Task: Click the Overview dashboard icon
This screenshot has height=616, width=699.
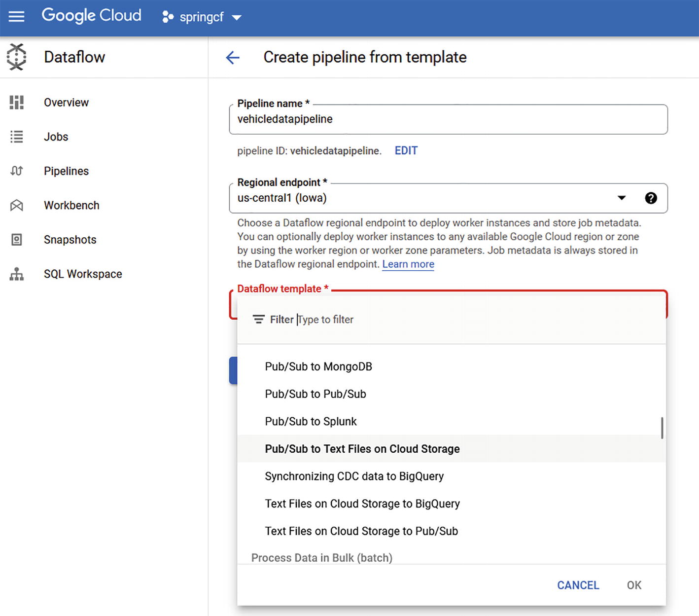Action: point(16,103)
